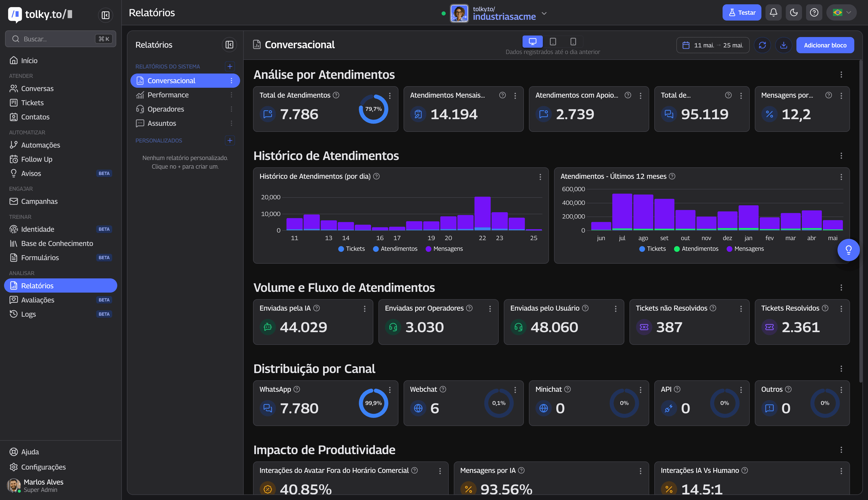Open Base de Conhecimento in sidebar

coord(60,243)
